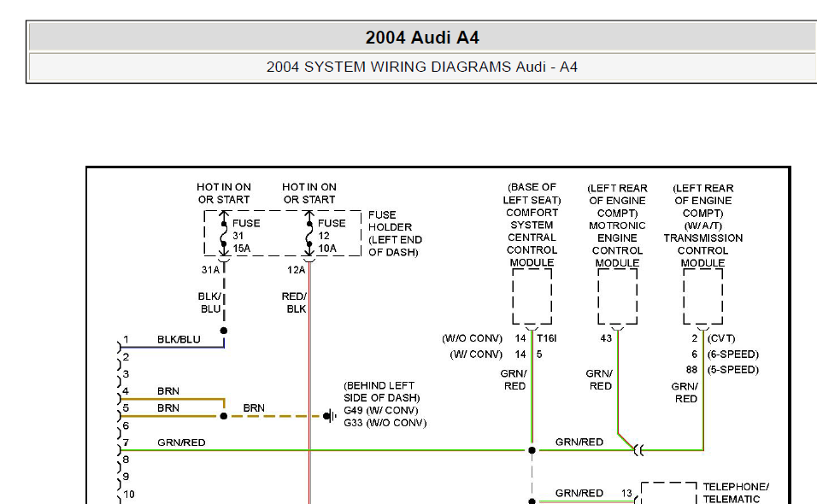Click the "RED/BLK" wire label
This screenshot has height=504, width=817.
(294, 302)
